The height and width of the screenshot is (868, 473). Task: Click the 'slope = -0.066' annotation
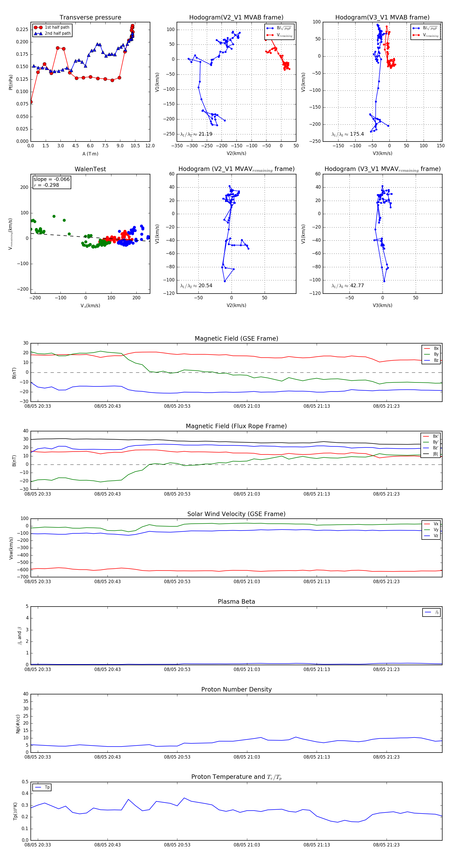tap(52, 179)
